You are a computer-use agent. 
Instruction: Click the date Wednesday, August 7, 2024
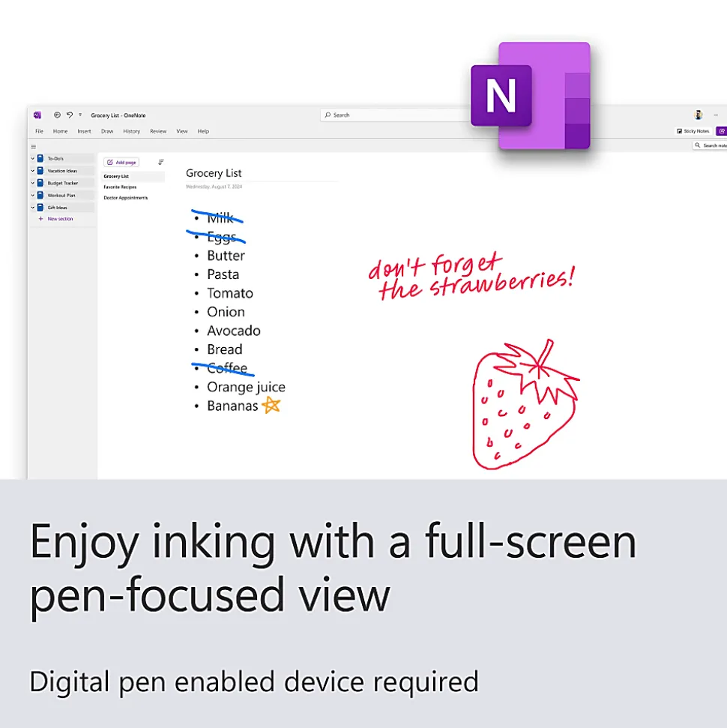click(214, 187)
